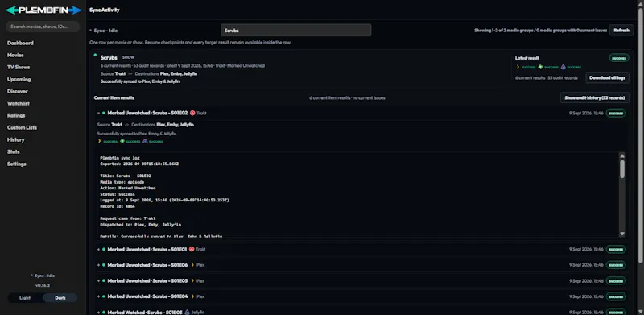Click the success badge on the S01E02 row

pyautogui.click(x=616, y=113)
